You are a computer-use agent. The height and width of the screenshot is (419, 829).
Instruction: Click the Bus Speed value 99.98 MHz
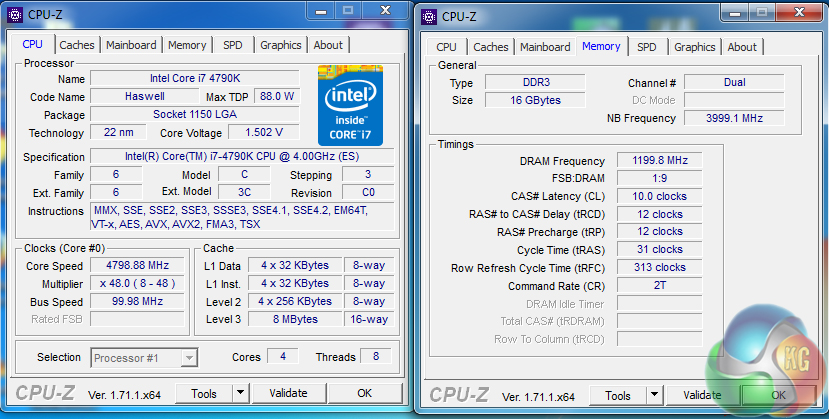(x=137, y=301)
